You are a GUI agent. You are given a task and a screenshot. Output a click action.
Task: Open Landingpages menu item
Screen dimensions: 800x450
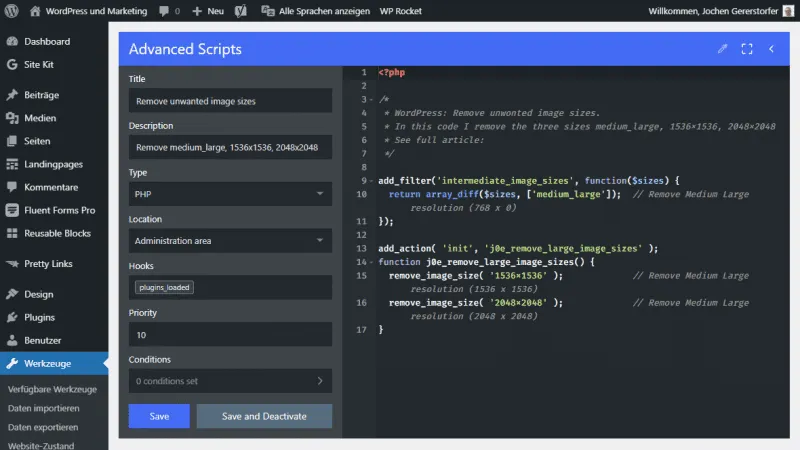(54, 164)
